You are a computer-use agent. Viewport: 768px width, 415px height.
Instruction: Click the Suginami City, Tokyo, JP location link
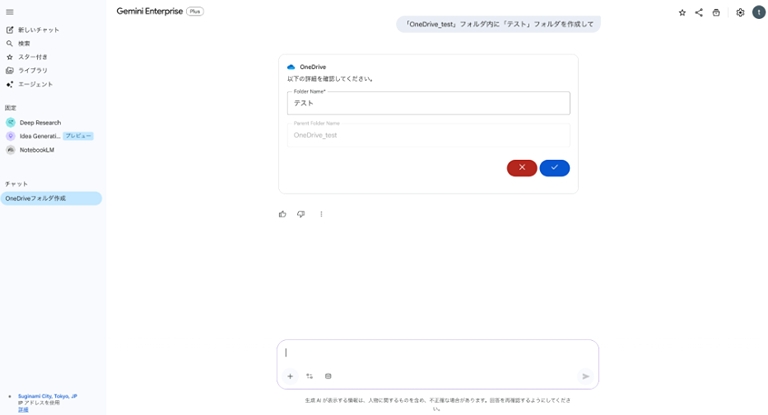point(48,396)
